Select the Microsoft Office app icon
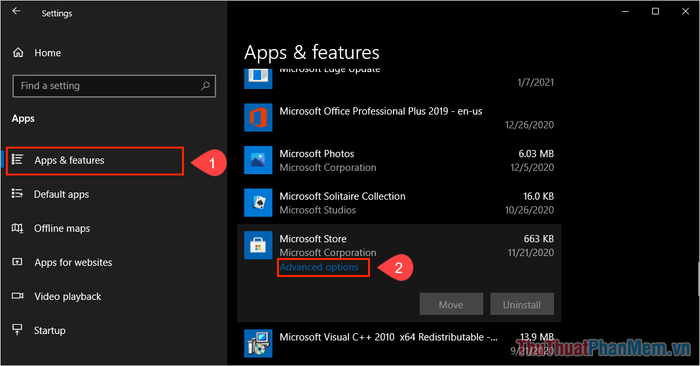 (x=258, y=117)
